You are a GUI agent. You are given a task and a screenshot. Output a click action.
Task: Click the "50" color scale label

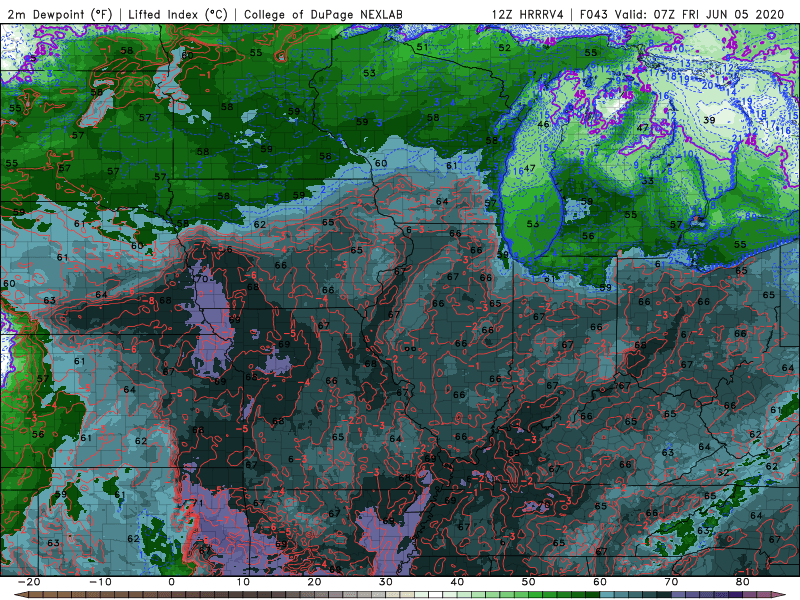pyautogui.click(x=529, y=582)
